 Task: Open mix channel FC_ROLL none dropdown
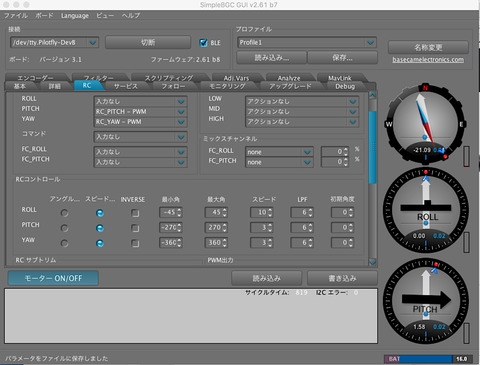[x=279, y=152]
